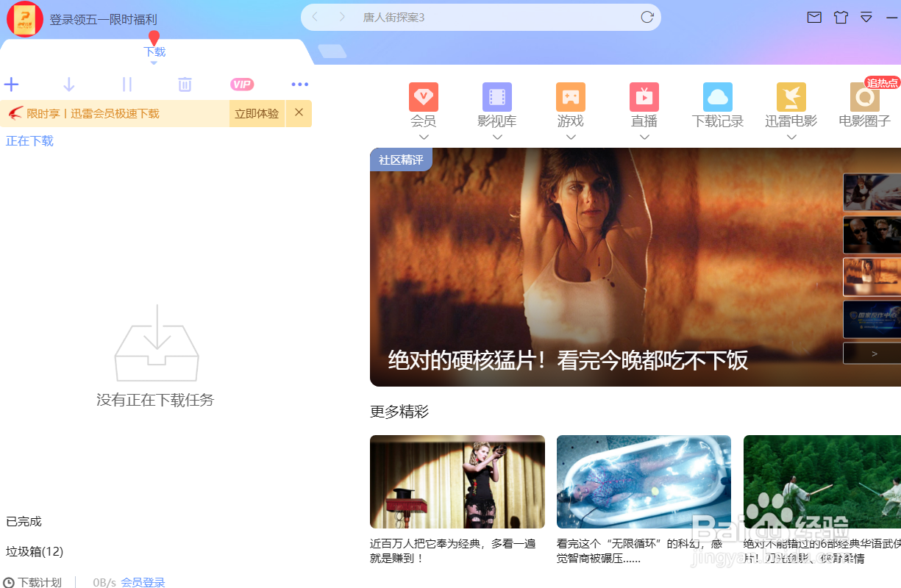Open the 电影圈子 icon
Viewport: 901px width, 588px height.
[x=865, y=97]
